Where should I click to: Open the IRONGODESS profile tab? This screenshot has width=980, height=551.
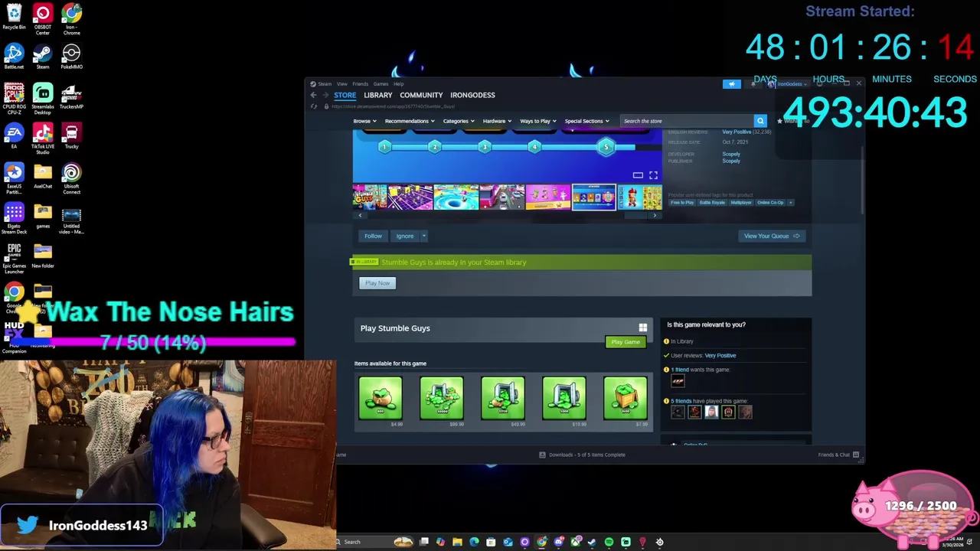coord(472,95)
